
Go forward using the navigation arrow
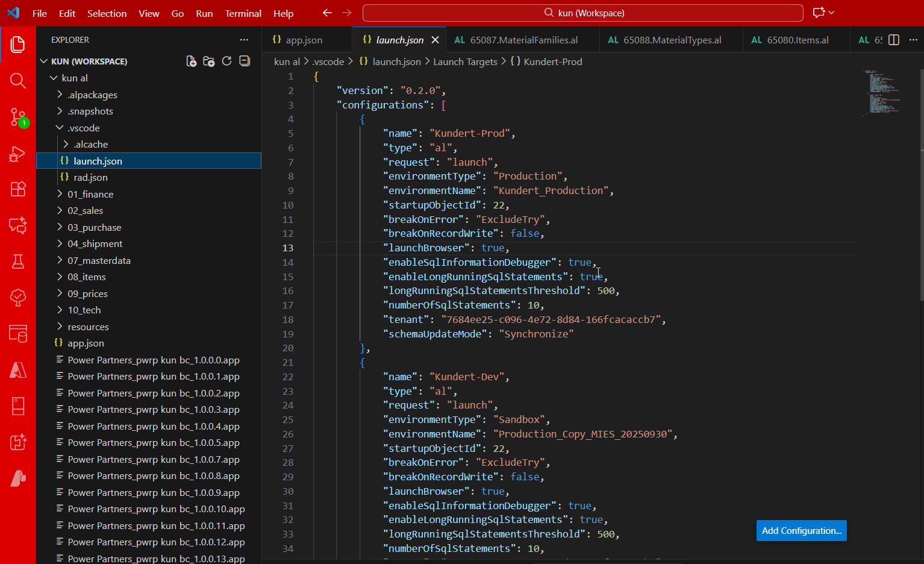[347, 13]
